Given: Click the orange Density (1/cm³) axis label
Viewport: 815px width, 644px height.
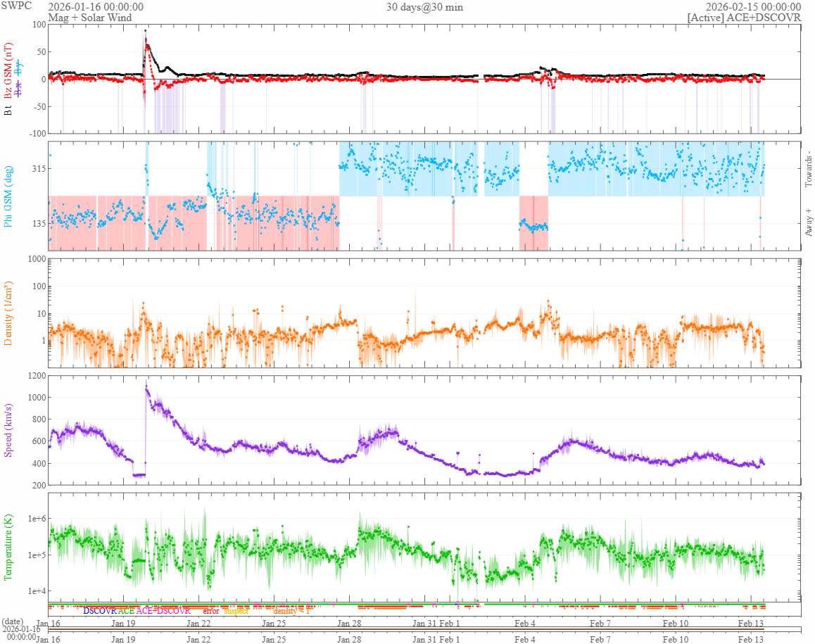Looking at the screenshot, I should tap(8, 313).
